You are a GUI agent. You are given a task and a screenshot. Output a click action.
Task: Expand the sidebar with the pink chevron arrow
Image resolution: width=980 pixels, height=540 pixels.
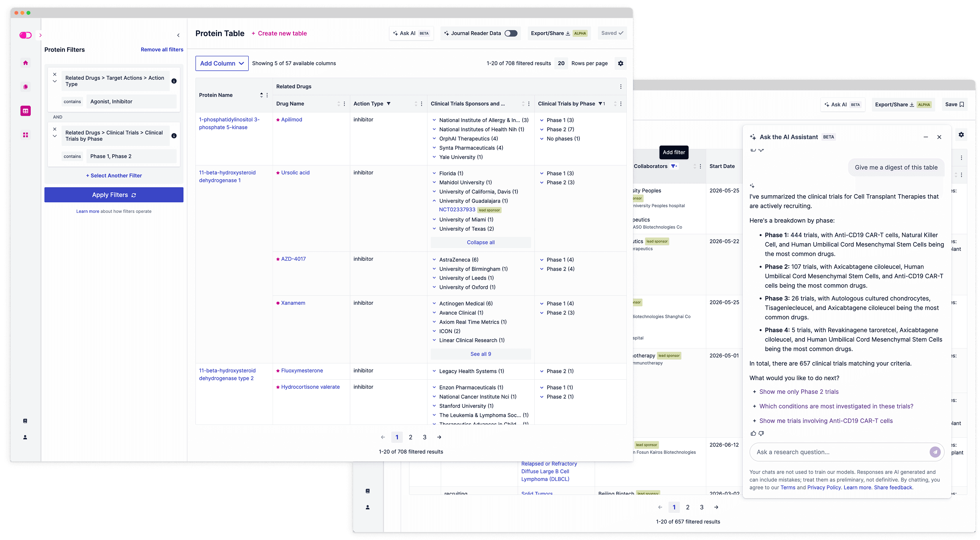[40, 35]
